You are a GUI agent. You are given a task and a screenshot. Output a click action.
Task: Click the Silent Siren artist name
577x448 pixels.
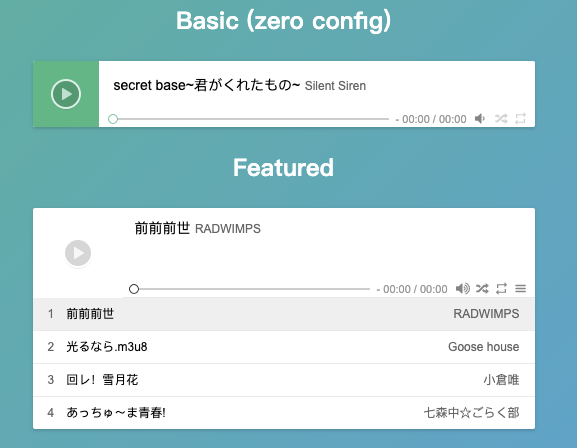(x=335, y=86)
